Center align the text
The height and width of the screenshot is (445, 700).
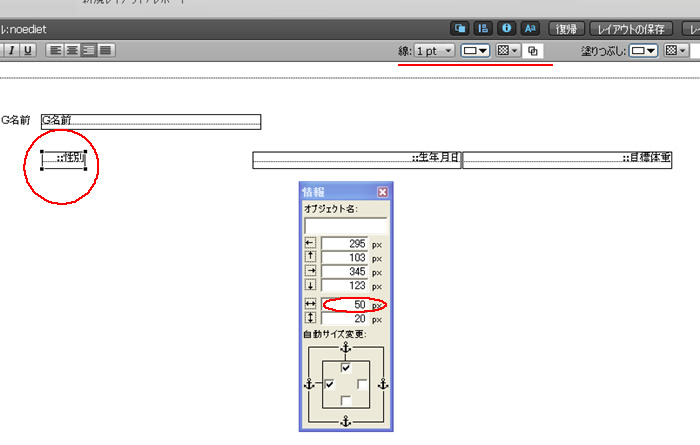[73, 50]
